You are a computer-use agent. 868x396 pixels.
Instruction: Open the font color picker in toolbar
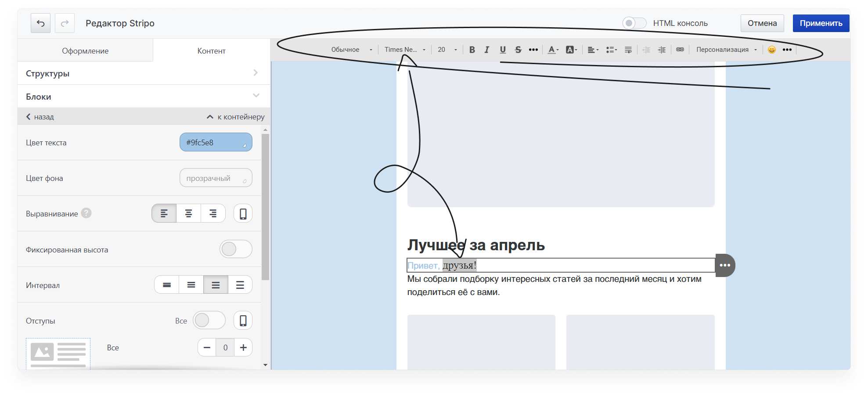553,50
